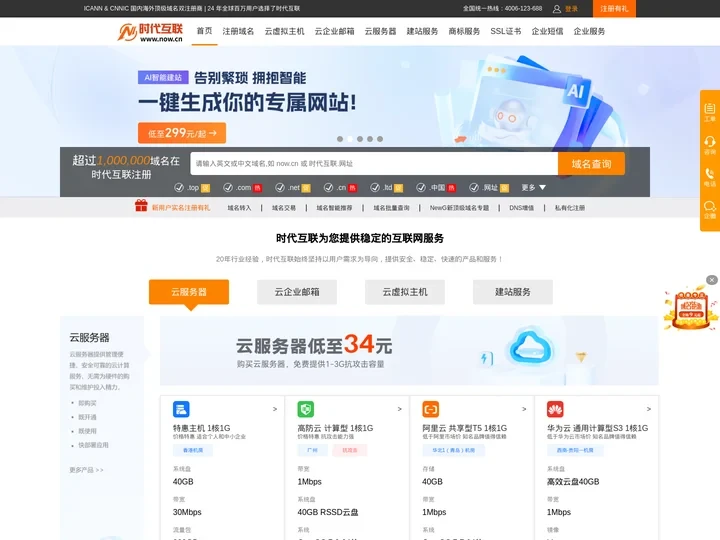Click the 域名查询 search button

pyautogui.click(x=591, y=163)
